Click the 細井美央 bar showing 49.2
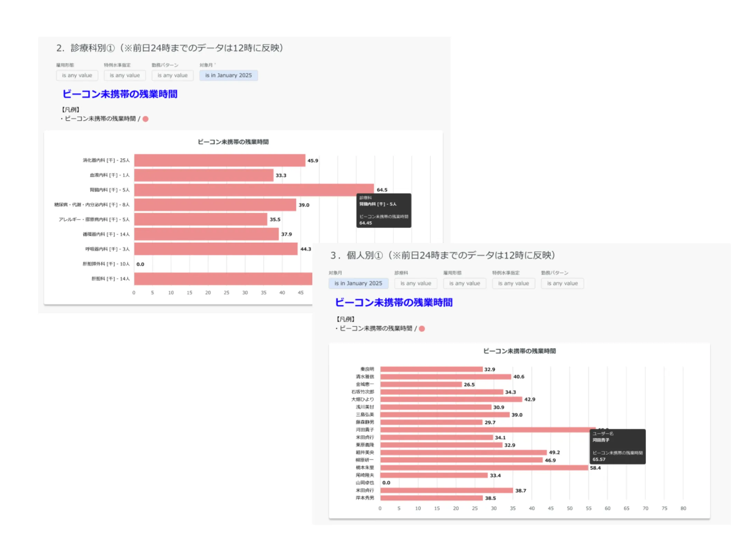 tap(463, 452)
